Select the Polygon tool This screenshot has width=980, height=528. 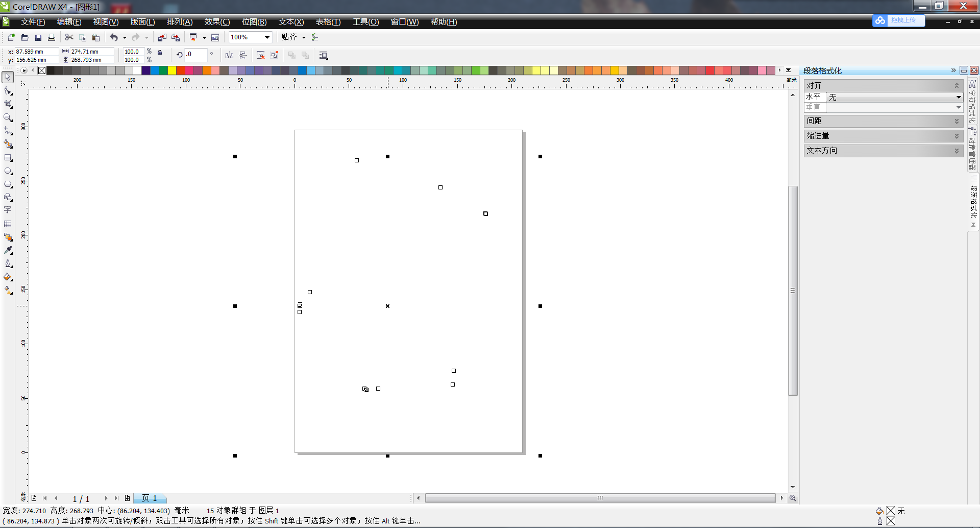pos(8,184)
